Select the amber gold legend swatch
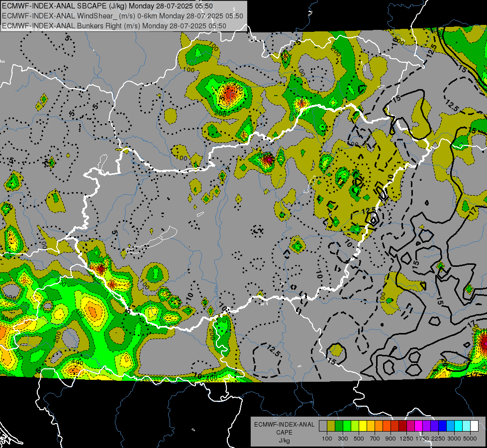Image resolution: width=487 pixels, height=448 pixels. (x=371, y=426)
